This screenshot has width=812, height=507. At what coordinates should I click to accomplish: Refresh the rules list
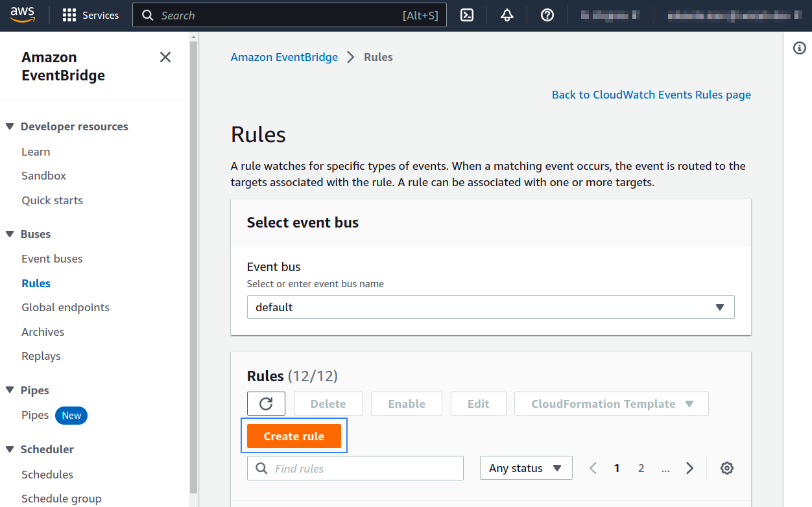(266, 404)
